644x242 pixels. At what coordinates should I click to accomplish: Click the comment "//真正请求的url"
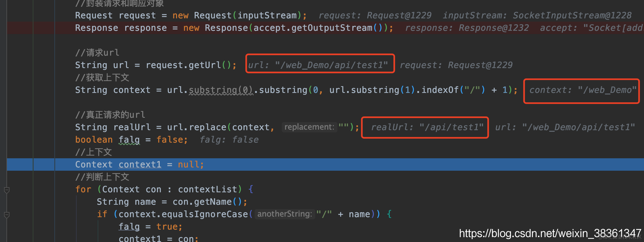(x=110, y=115)
